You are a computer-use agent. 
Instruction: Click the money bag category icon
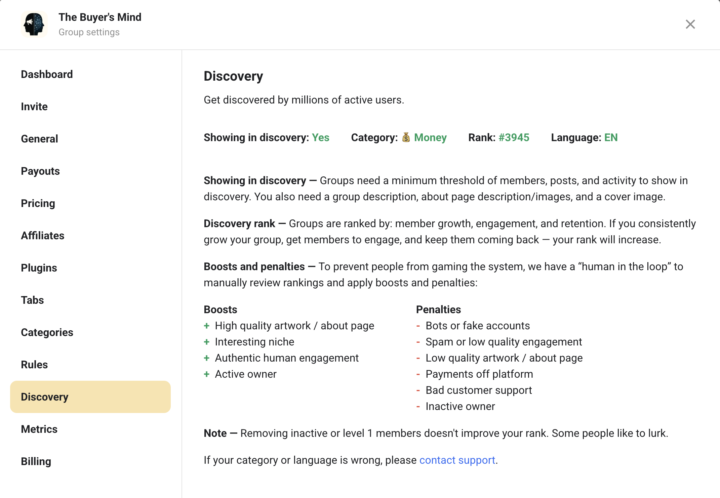pos(406,138)
